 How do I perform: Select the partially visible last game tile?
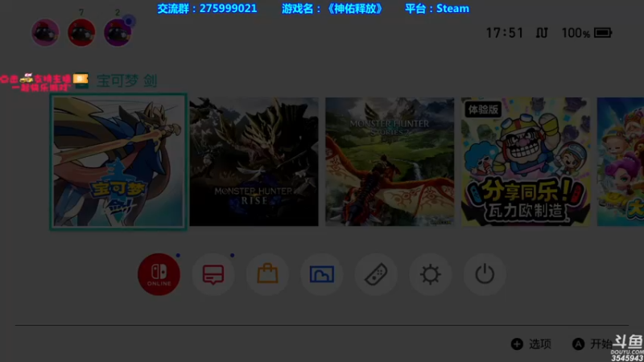621,162
